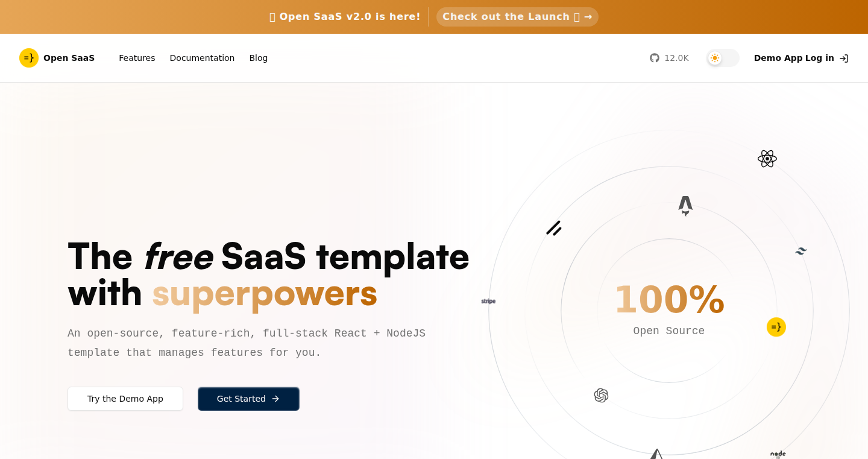Screen dimensions: 868x459
Task: Click the 100% text in the orbit
Action: tap(669, 299)
